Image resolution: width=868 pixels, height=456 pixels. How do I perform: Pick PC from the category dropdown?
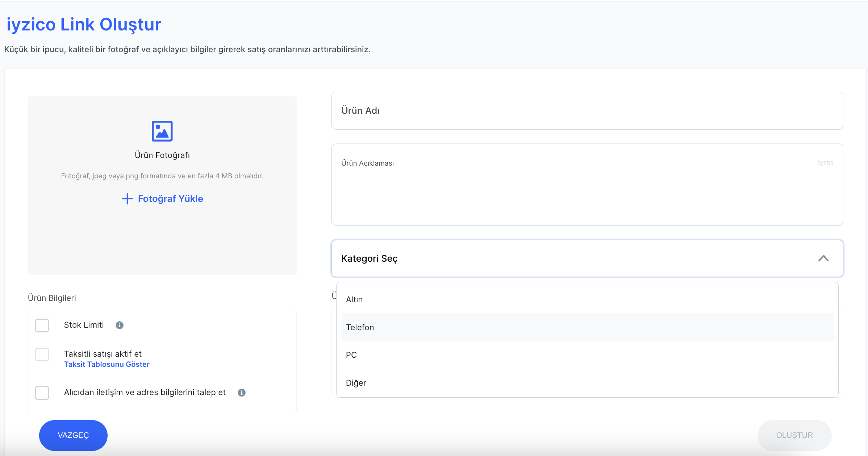[x=351, y=355]
